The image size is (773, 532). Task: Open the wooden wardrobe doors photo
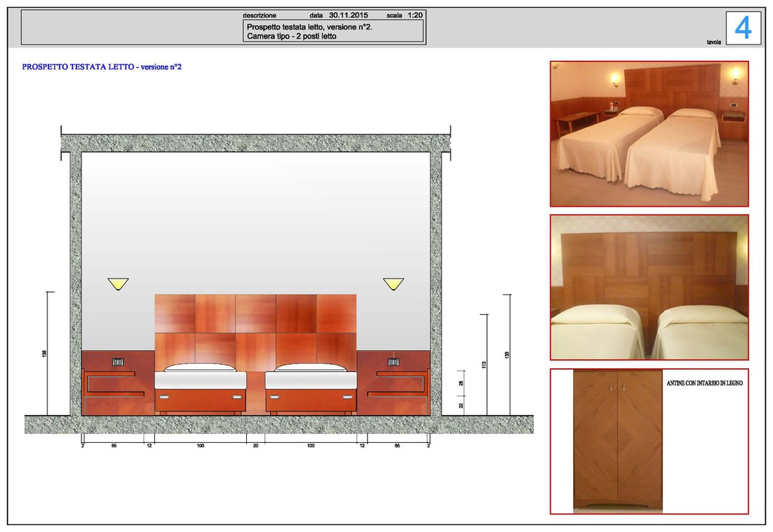click(x=617, y=440)
